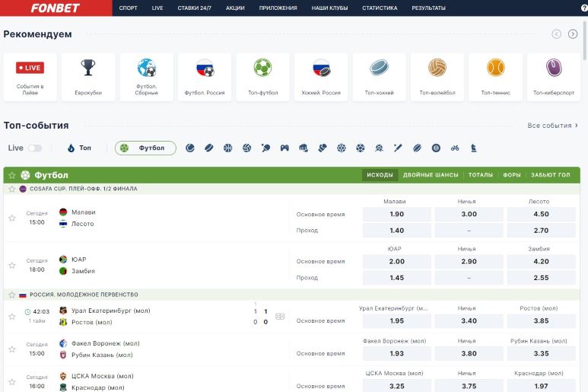Image resolution: width=588 pixels, height=392 pixels.
Task: Switch to ДВОЙНЫЕ ШАНСЫ market tab
Action: click(431, 175)
